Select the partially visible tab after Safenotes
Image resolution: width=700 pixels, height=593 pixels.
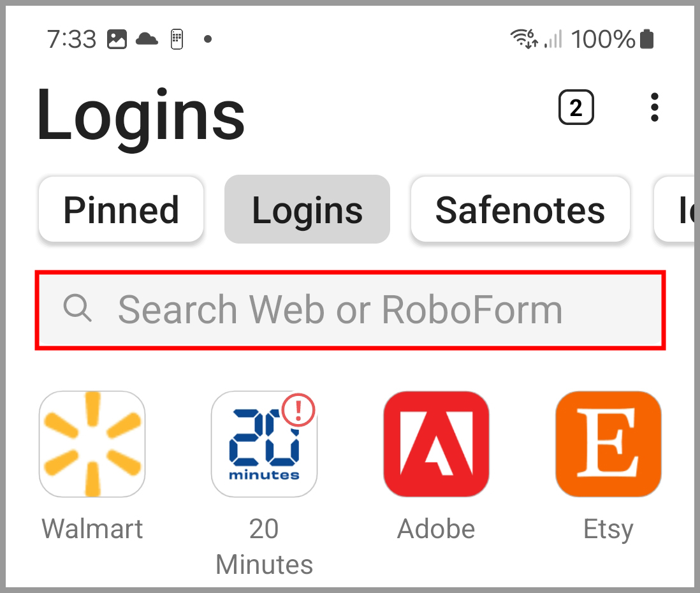[676, 210]
